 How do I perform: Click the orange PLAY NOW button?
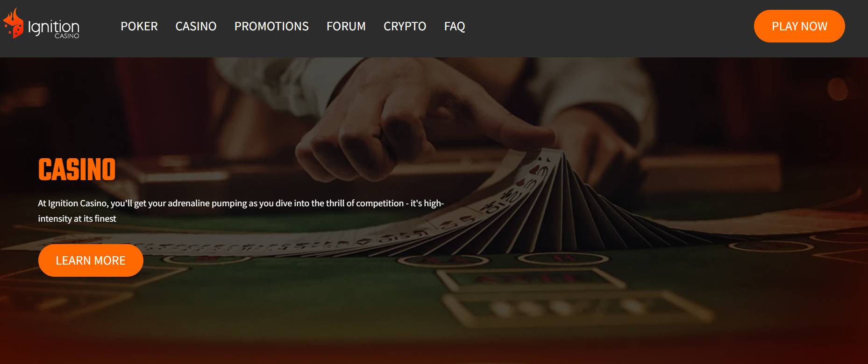pyautogui.click(x=799, y=26)
